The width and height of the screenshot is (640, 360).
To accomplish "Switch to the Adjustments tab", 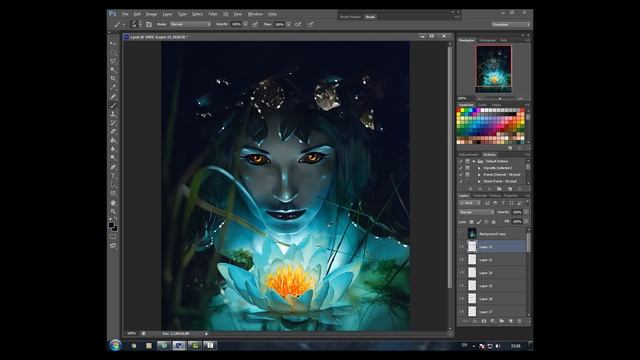I will pyautogui.click(x=469, y=155).
